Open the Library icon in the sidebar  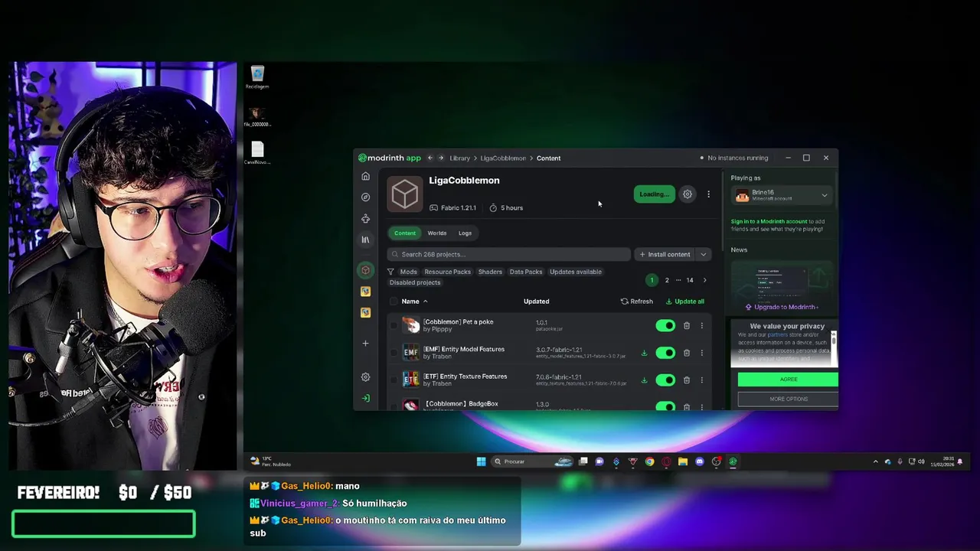pyautogui.click(x=365, y=240)
